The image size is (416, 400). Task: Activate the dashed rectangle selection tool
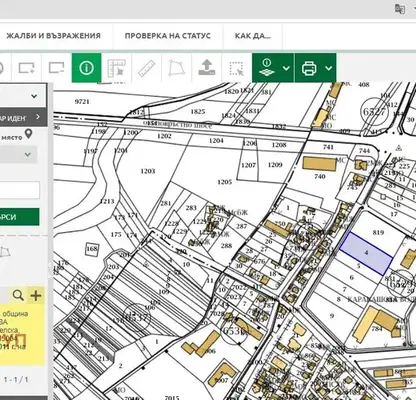[236, 68]
